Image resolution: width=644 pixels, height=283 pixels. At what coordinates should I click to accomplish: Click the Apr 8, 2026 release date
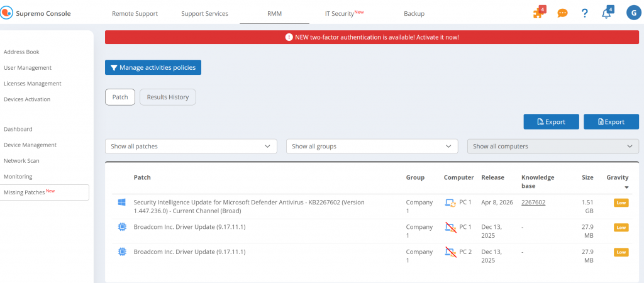(x=497, y=202)
